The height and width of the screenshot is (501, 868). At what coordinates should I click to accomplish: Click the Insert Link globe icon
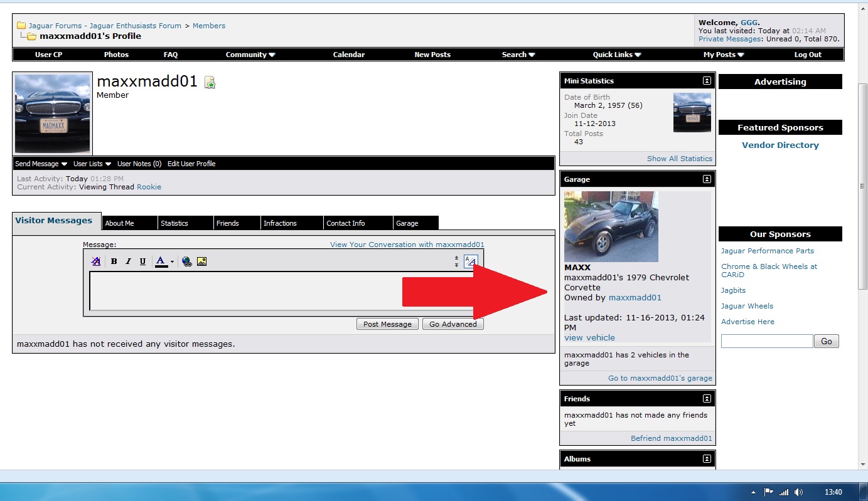[x=187, y=261]
